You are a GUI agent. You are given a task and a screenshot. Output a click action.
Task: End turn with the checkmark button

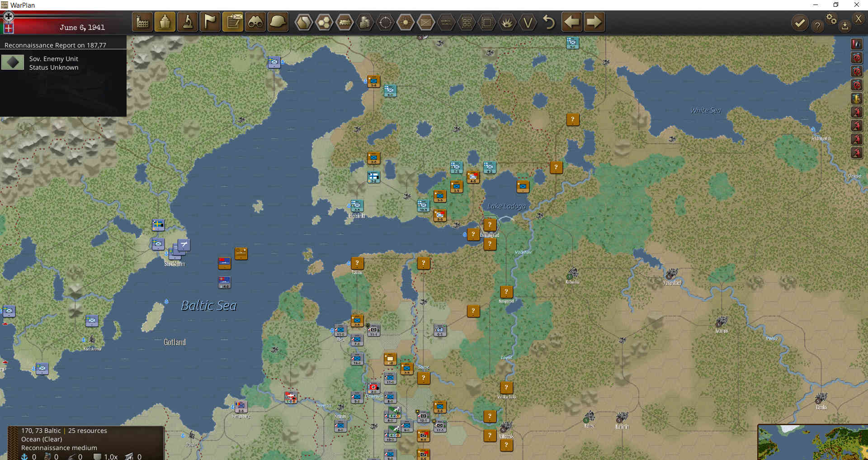pos(800,23)
